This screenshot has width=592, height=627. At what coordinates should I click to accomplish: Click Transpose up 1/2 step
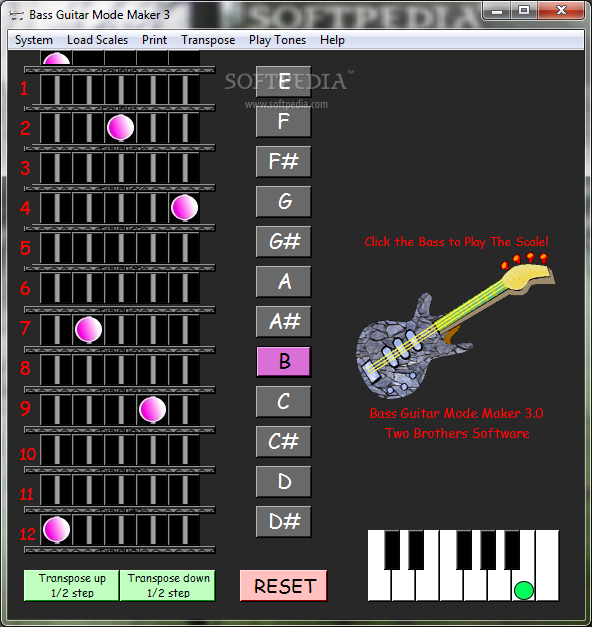(x=72, y=585)
